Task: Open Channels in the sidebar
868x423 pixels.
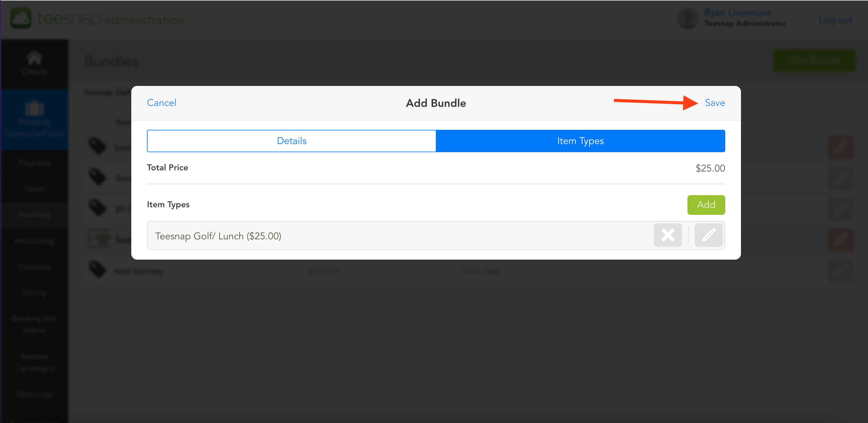Action: coord(34,267)
